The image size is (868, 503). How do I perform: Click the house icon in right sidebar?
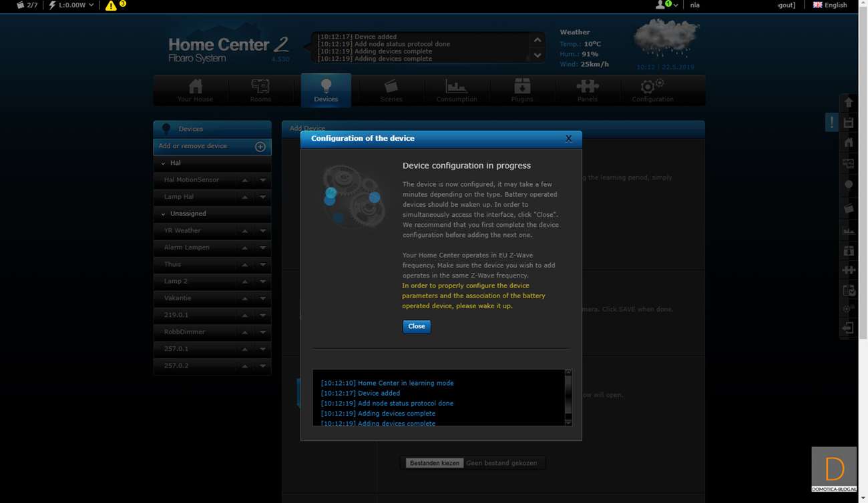849,142
